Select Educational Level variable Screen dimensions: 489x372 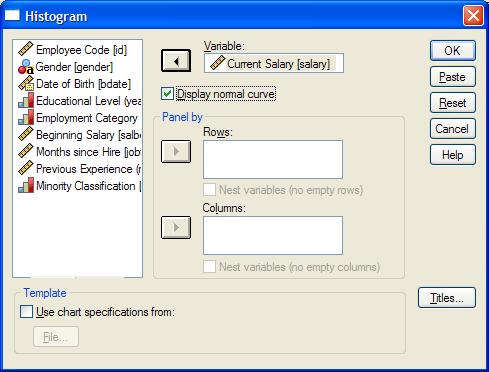coord(89,101)
